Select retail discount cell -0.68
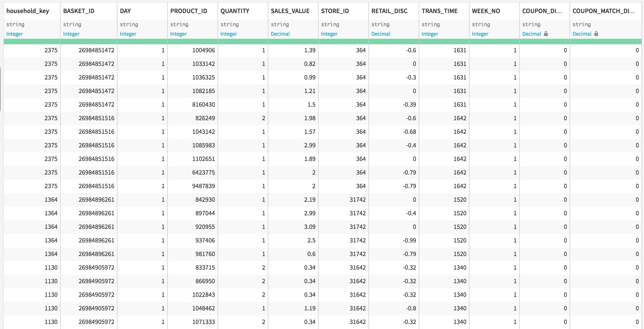644x329 pixels. [x=394, y=132]
